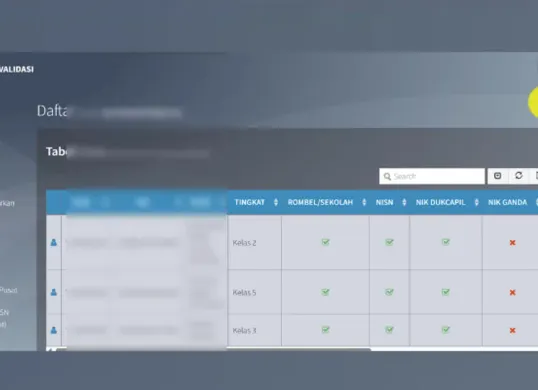Click the user icon in Kelas 5 row

[x=54, y=292]
